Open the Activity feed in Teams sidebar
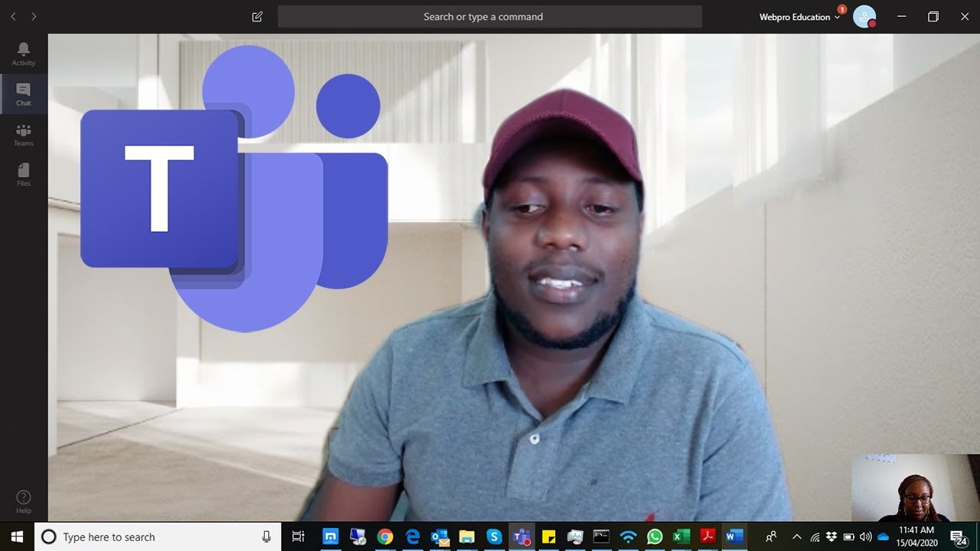The width and height of the screenshot is (980, 551). coord(24,54)
